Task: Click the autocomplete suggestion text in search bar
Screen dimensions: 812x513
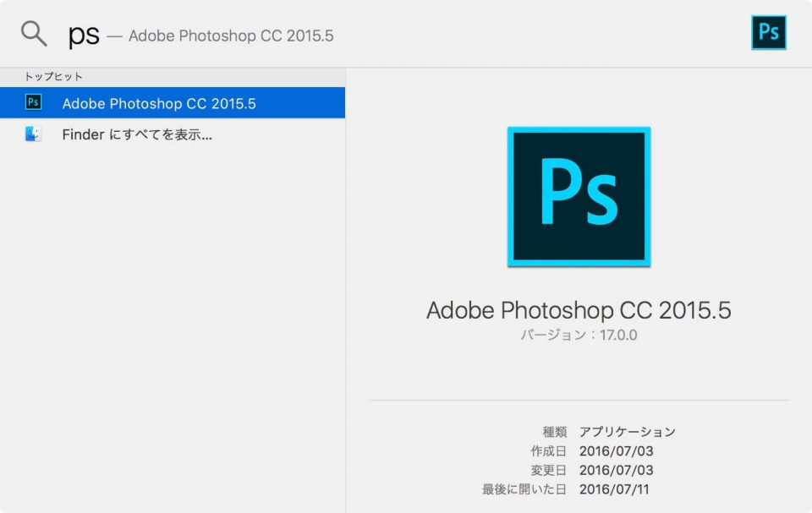Action: (231, 35)
